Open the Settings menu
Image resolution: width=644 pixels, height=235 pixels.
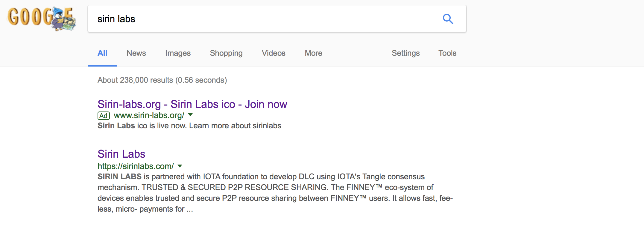405,53
